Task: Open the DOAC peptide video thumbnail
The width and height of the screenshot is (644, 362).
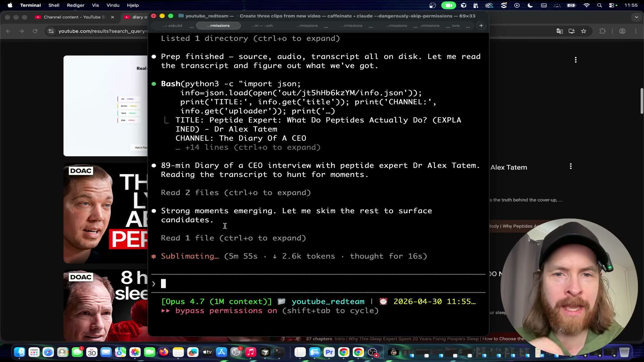Action: click(x=106, y=213)
